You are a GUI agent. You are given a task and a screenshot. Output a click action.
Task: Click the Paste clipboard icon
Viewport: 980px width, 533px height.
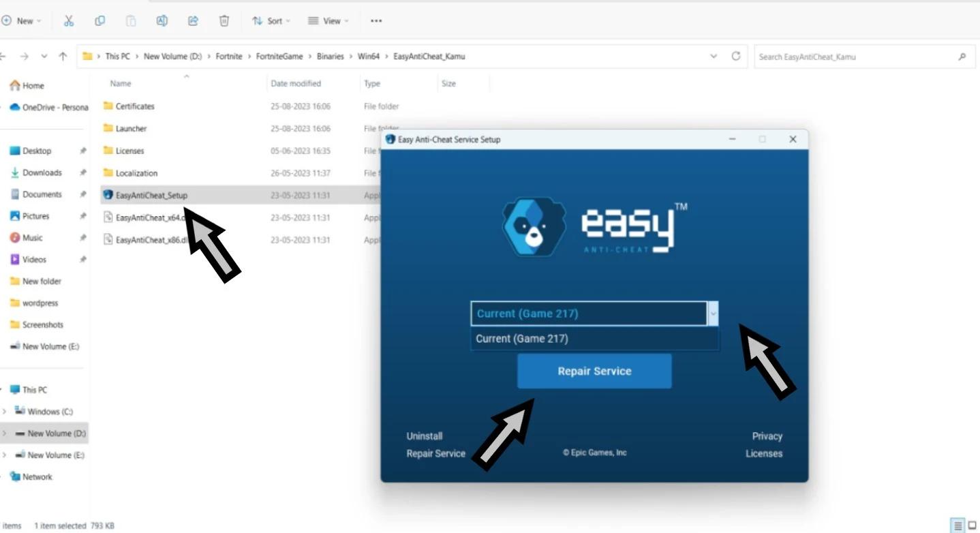pyautogui.click(x=131, y=21)
